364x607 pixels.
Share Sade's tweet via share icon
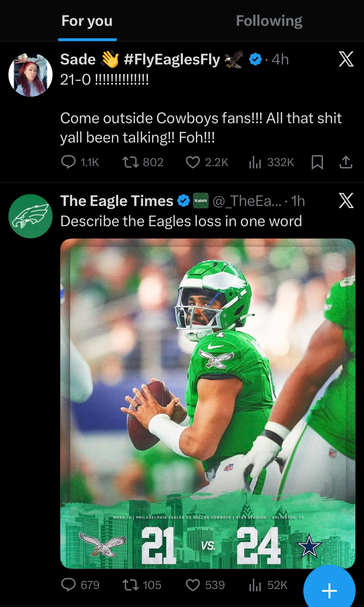346,162
